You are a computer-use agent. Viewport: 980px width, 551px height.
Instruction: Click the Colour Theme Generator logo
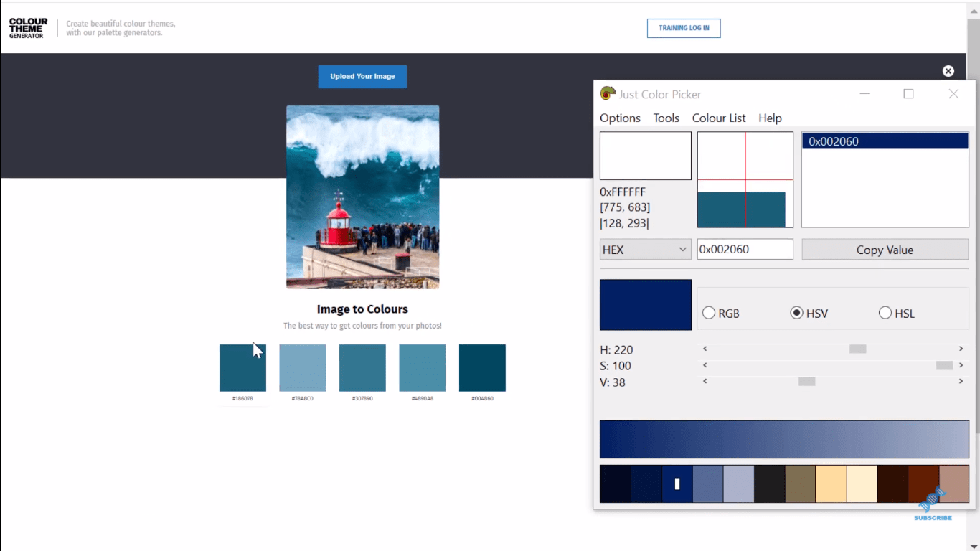pyautogui.click(x=28, y=28)
